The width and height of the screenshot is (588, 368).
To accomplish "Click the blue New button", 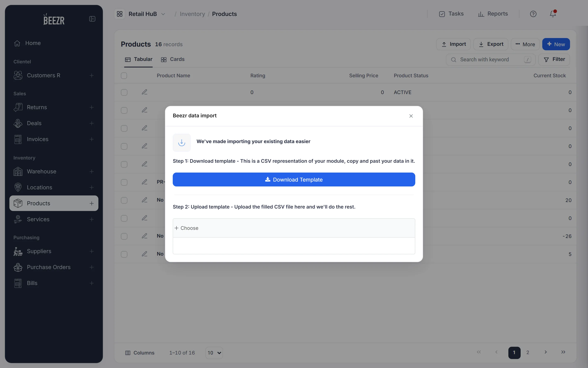I will coord(556,44).
